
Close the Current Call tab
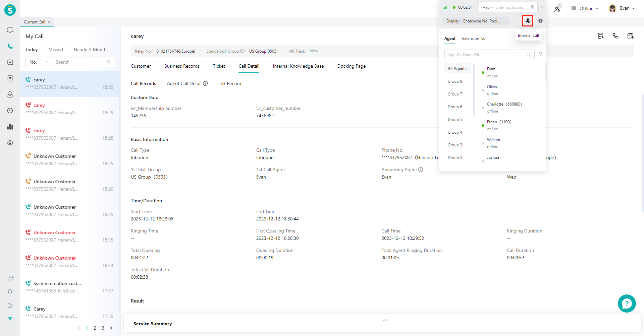[x=49, y=22]
